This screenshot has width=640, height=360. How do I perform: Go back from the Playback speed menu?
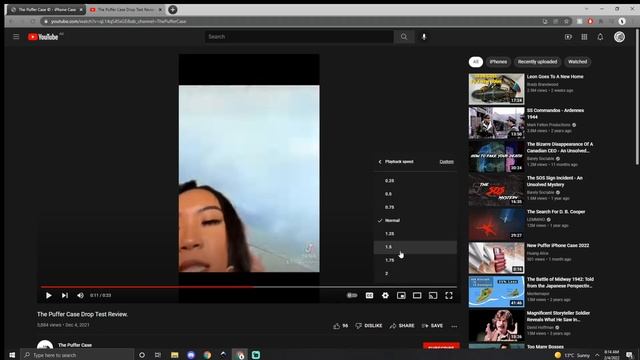(x=380, y=162)
